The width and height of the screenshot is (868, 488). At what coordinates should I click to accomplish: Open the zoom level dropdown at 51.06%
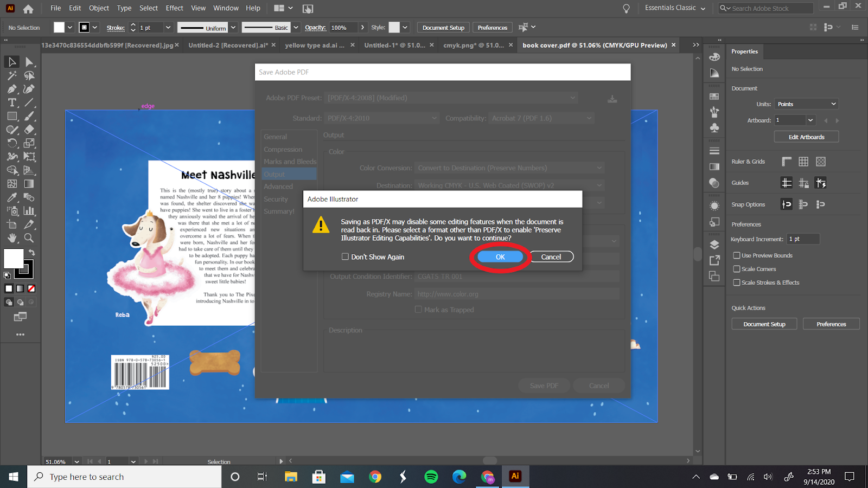pyautogui.click(x=76, y=462)
